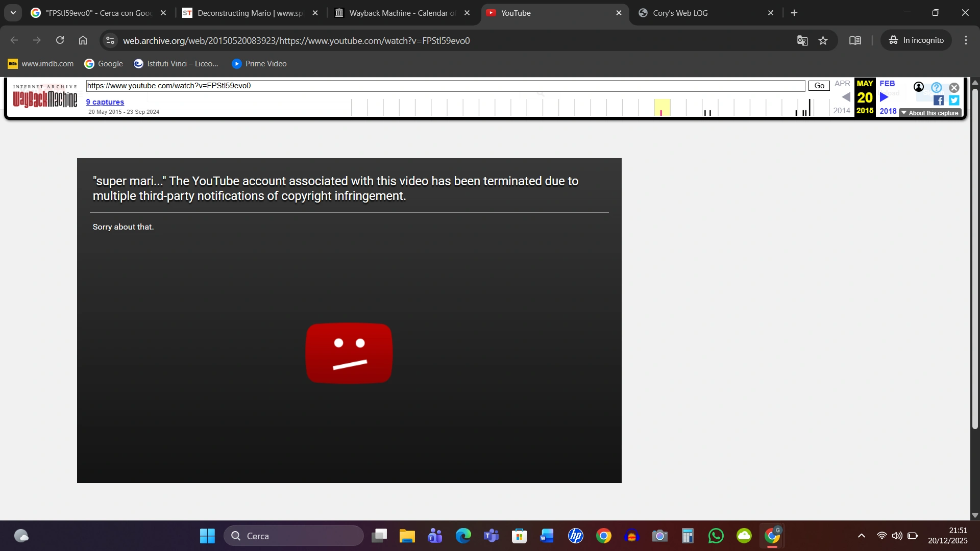
Task: Open the 9 captures link
Action: (105, 102)
